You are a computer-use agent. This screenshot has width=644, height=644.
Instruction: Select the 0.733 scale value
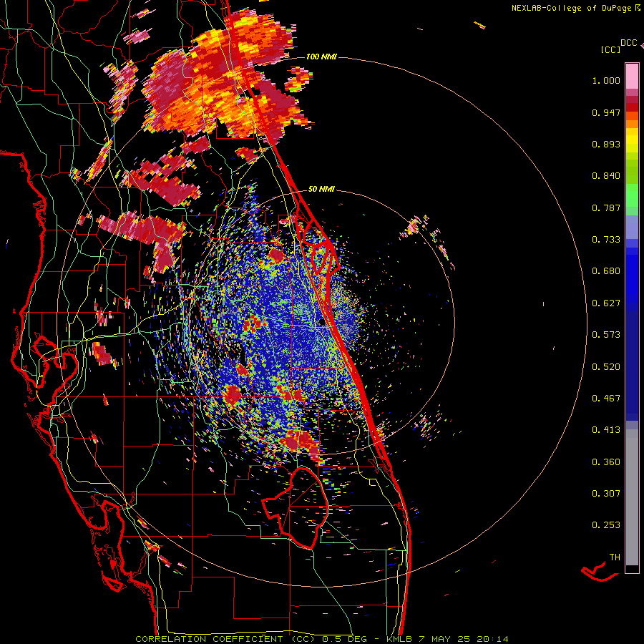[x=606, y=240]
